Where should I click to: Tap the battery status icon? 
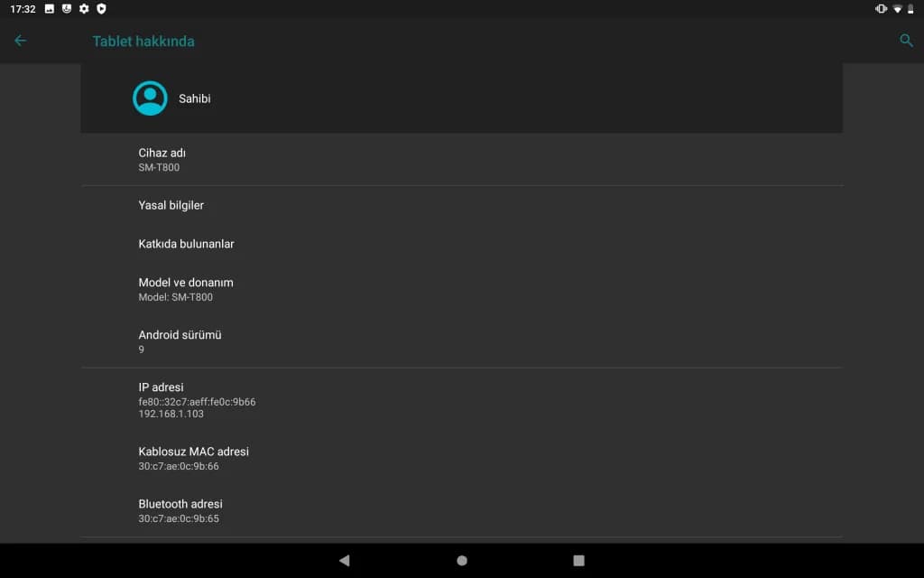pos(910,9)
